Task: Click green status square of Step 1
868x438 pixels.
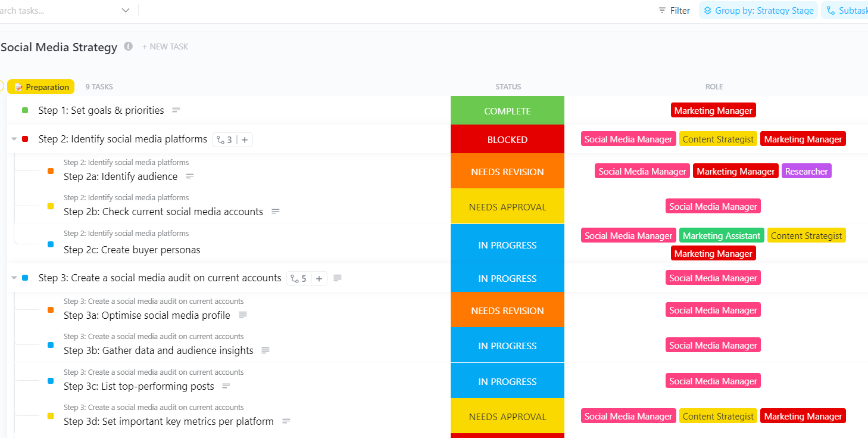Action: coord(25,110)
